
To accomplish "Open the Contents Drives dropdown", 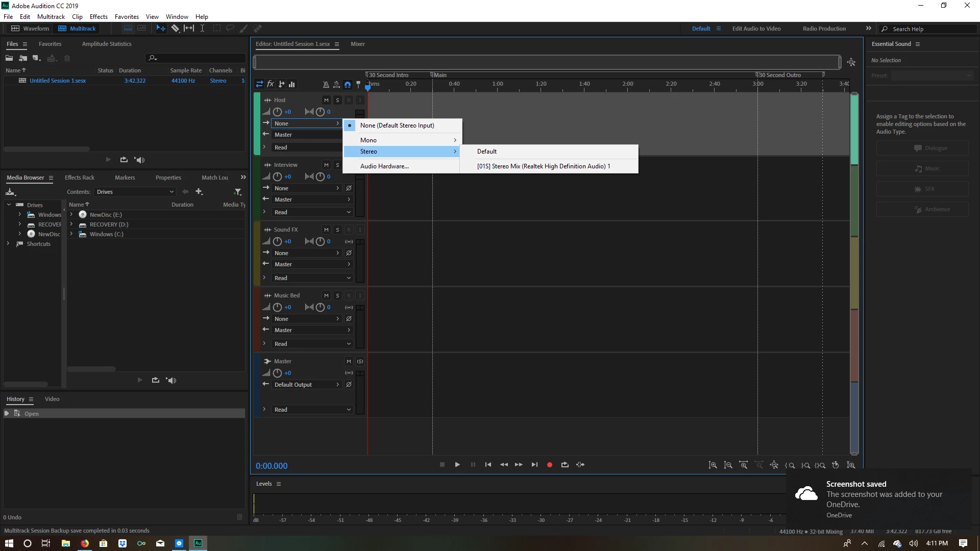I will (x=135, y=192).
